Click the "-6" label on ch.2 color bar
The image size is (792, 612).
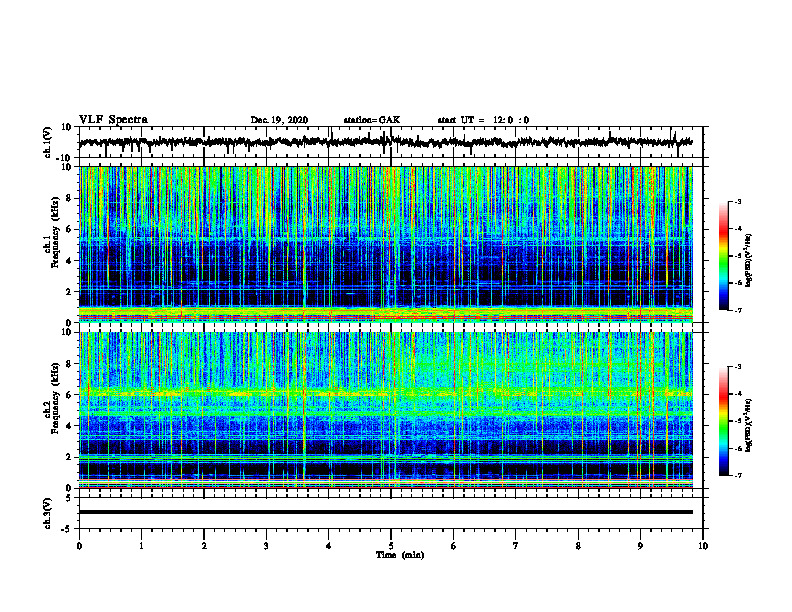[737, 448]
